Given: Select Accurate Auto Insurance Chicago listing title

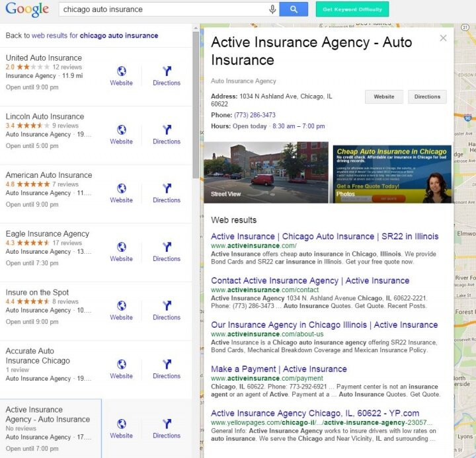Looking at the screenshot, I should tap(38, 356).
